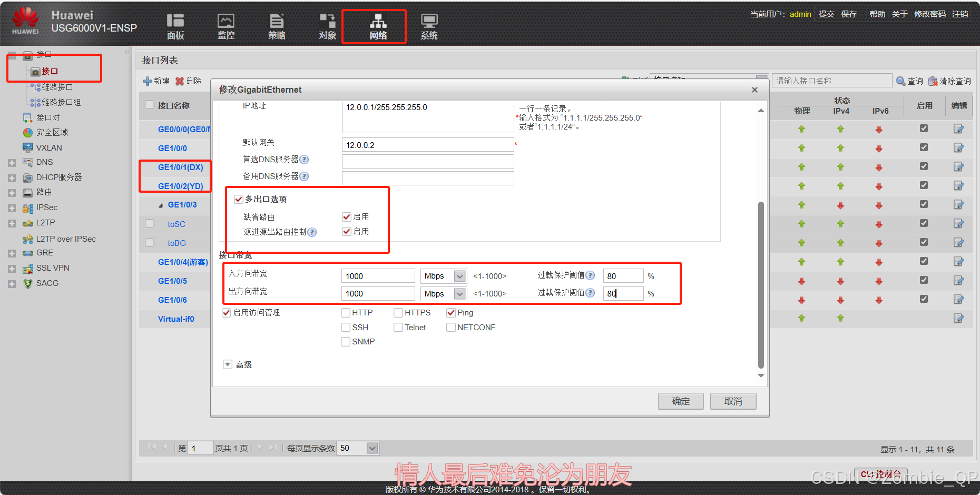Expand the DNS tree node

(12, 163)
